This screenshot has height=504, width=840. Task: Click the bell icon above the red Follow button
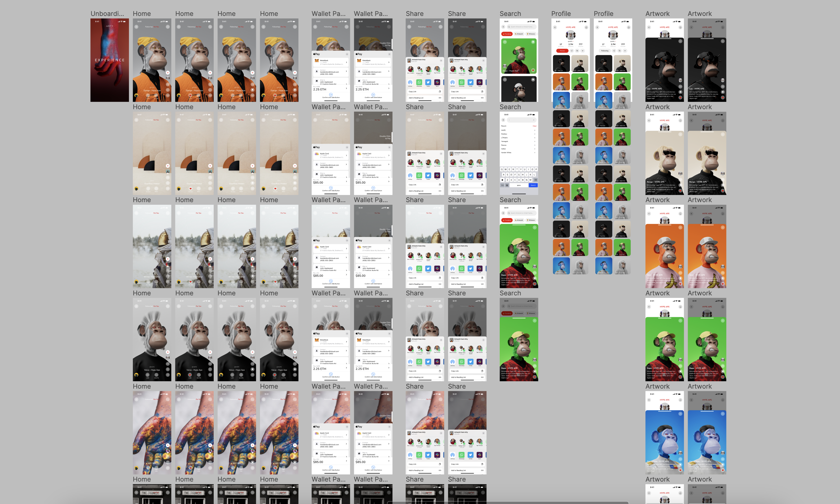[586, 27]
